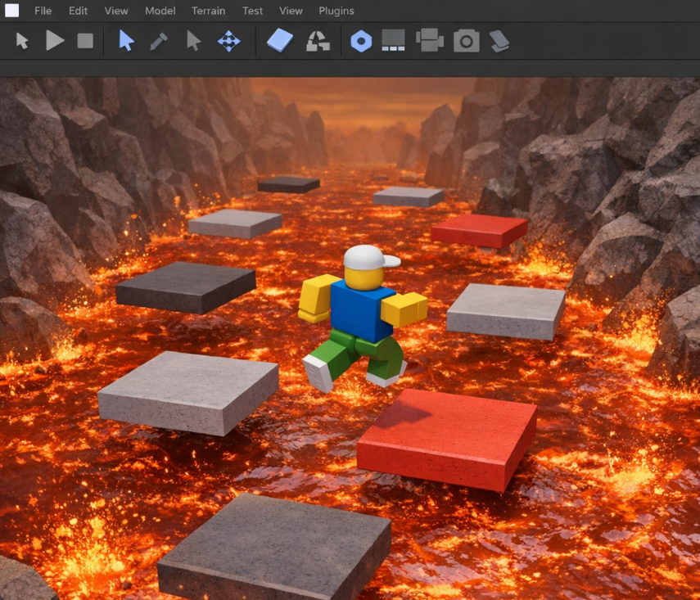Viewport: 700px width, 600px height.
Task: Open the File menu
Action: (43, 11)
